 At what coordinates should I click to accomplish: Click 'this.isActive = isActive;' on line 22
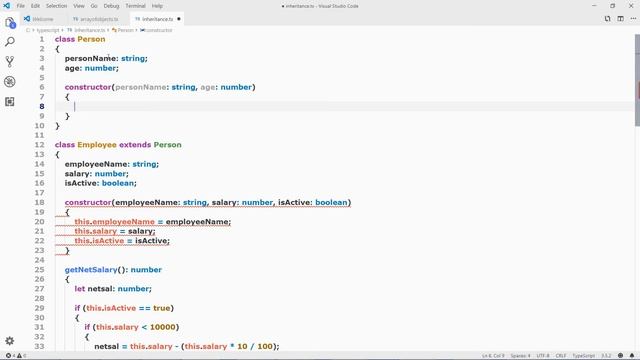pyautogui.click(x=122, y=241)
